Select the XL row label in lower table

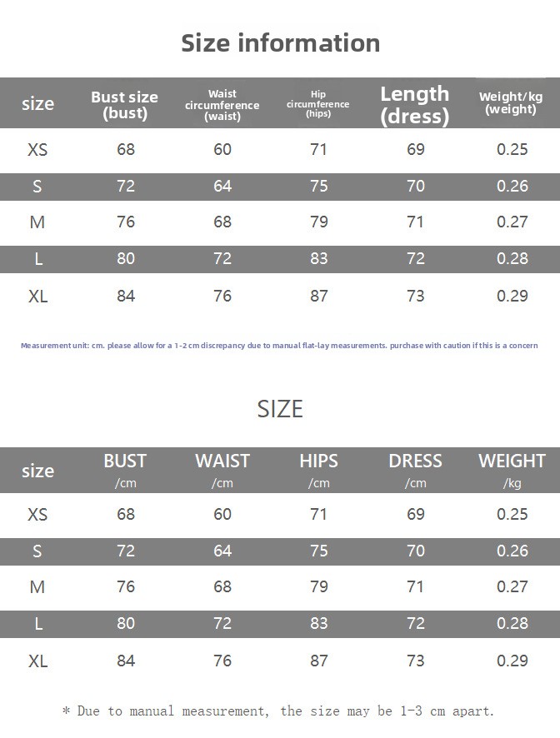(37, 661)
